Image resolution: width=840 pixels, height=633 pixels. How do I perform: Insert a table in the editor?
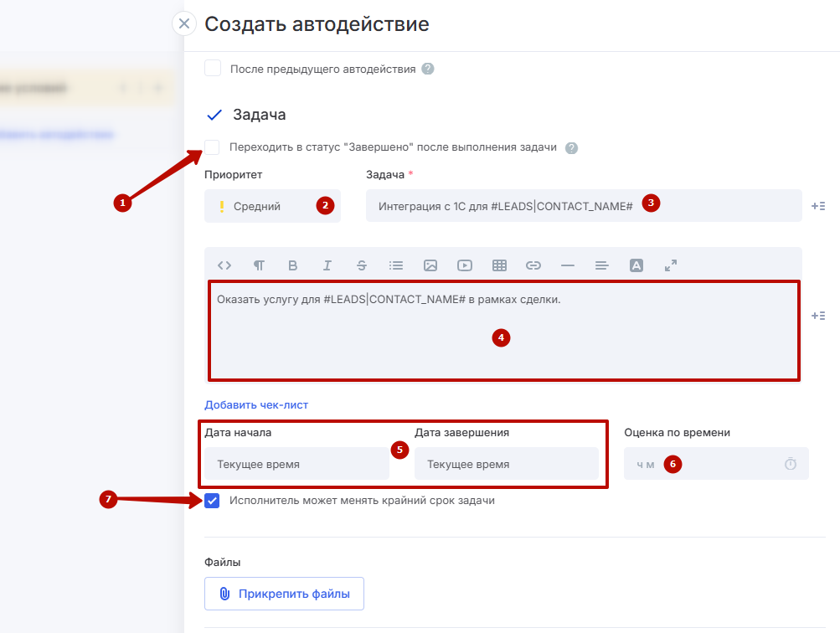pos(499,265)
